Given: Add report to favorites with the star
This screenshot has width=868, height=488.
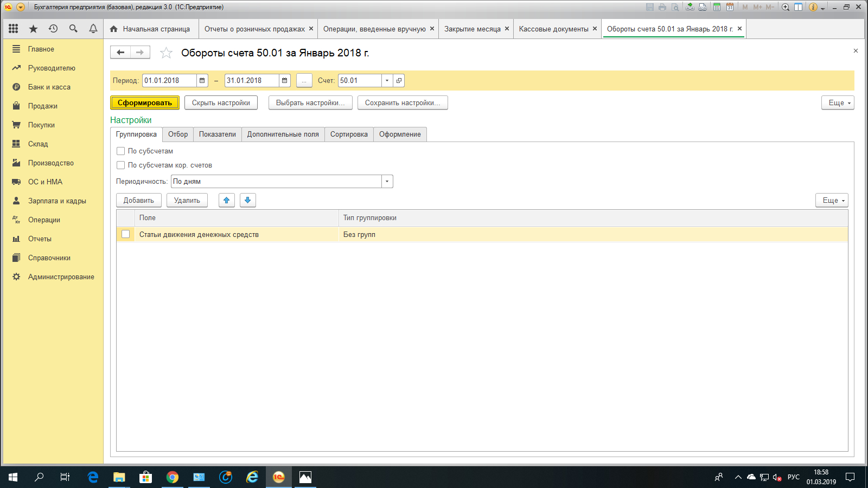Looking at the screenshot, I should pyautogui.click(x=166, y=53).
